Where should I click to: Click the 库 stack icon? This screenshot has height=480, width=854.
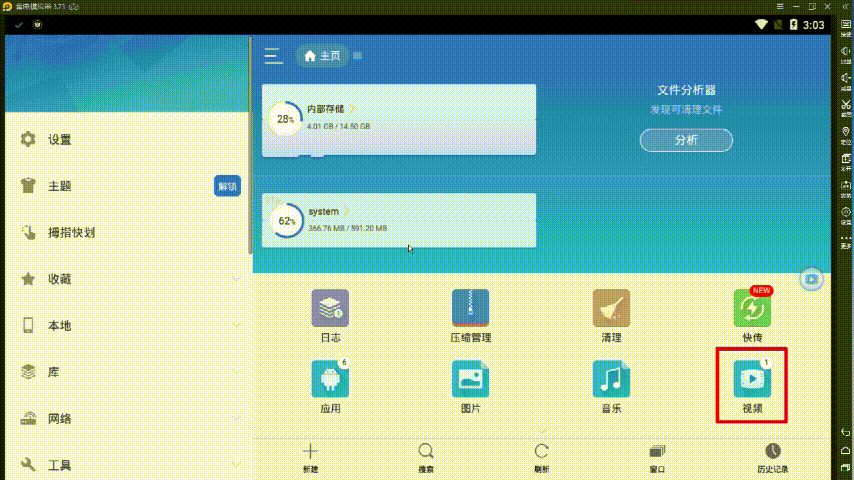point(28,372)
